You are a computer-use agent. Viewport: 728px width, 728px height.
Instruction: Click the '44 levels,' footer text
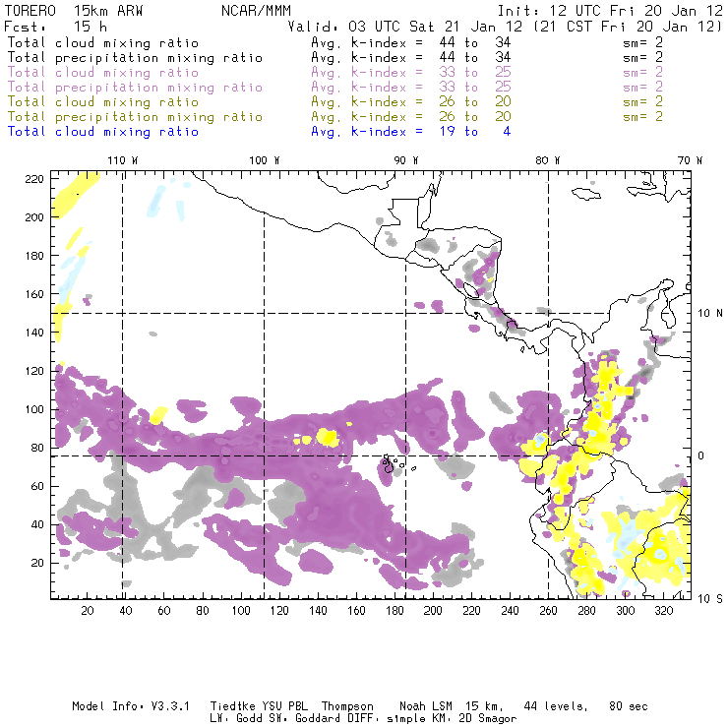click(x=556, y=706)
